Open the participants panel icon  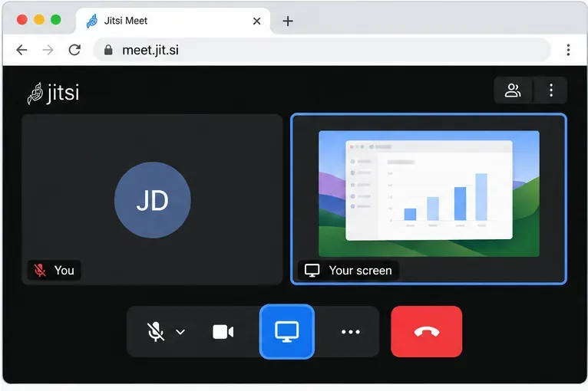coord(513,90)
